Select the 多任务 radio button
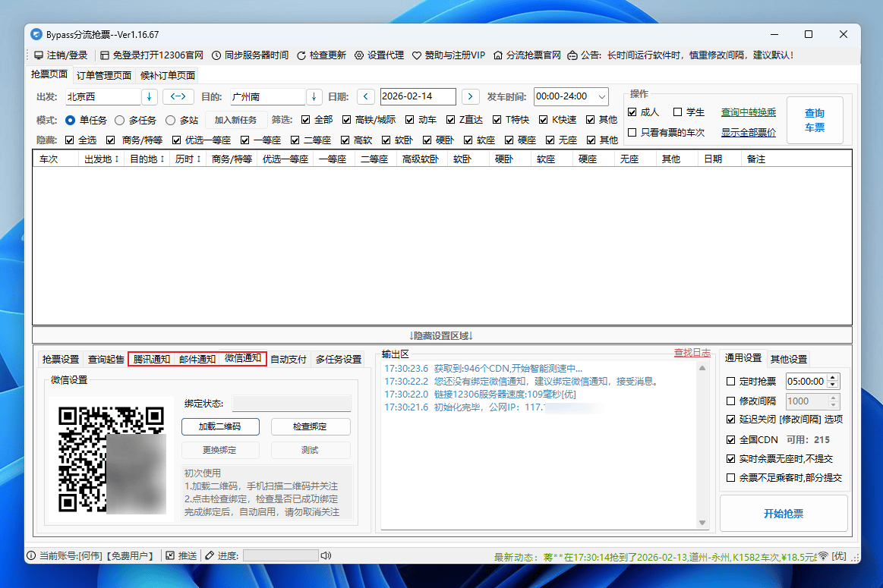883x588 pixels. 121,120
